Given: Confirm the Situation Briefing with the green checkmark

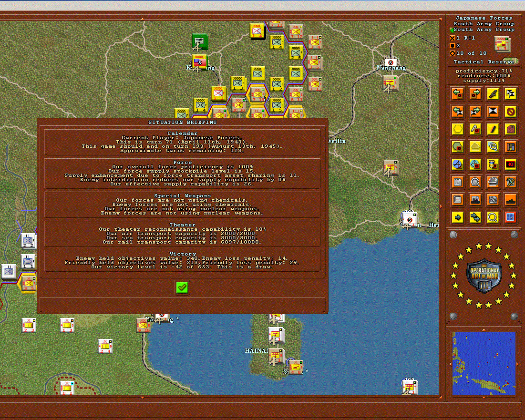Looking at the screenshot, I should [182, 287].
